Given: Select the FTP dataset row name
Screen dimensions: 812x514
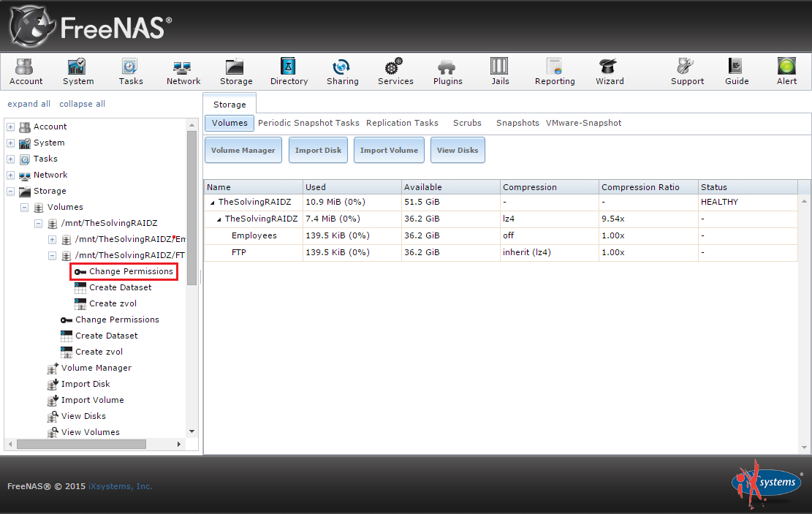Looking at the screenshot, I should point(239,252).
